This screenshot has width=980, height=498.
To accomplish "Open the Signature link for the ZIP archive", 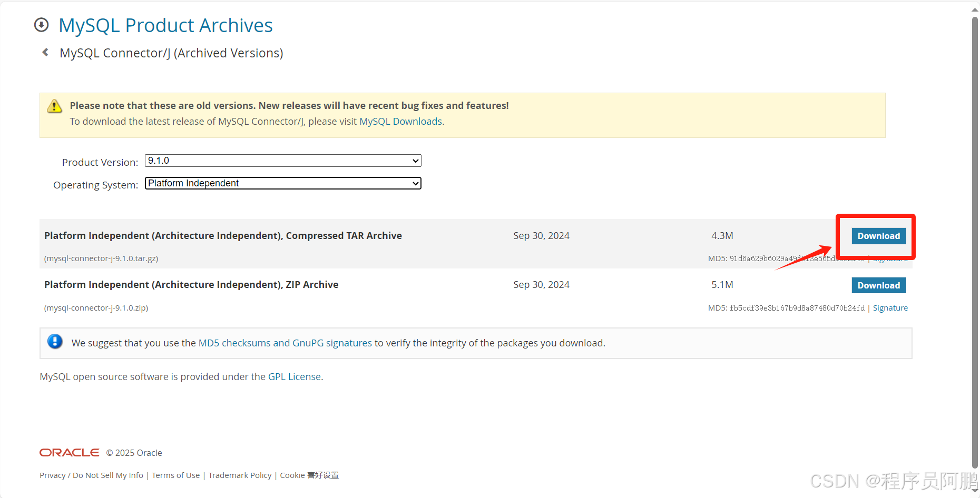I will point(890,308).
